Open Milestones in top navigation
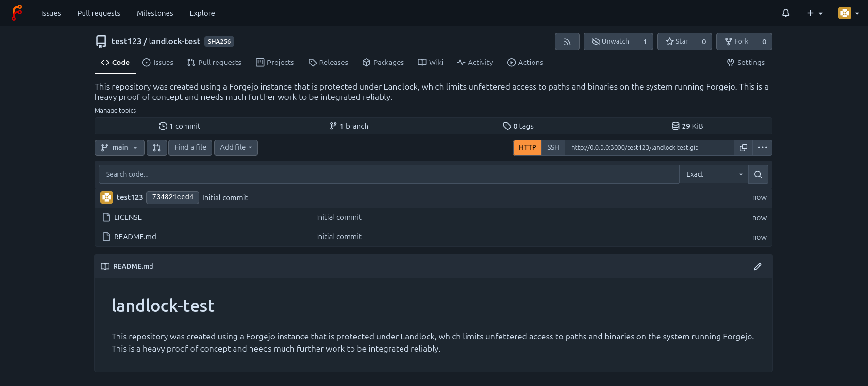 tap(155, 13)
